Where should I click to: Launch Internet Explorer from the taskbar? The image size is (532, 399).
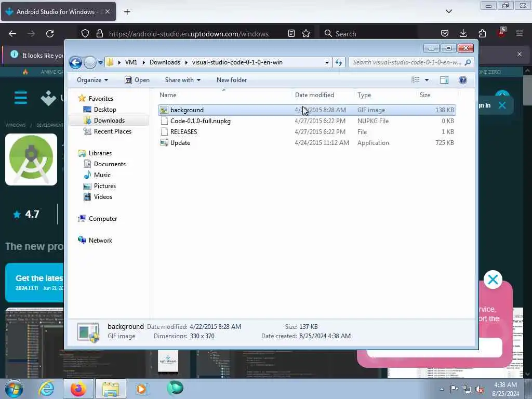[x=46, y=389]
